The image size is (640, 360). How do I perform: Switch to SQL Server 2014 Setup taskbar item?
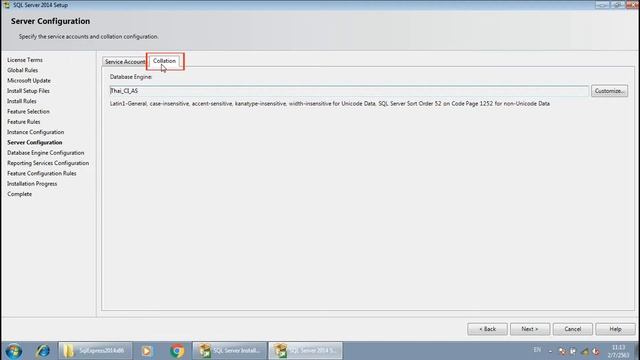coord(305,351)
